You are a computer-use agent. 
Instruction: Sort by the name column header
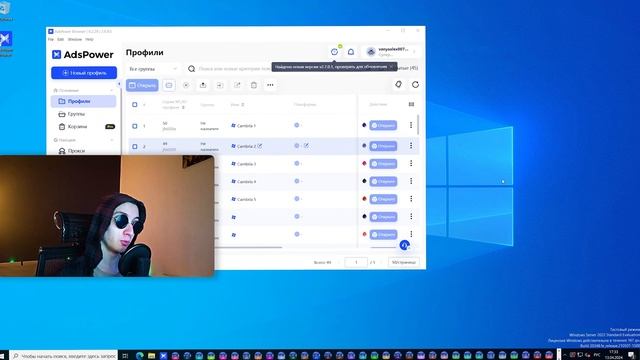point(237,104)
